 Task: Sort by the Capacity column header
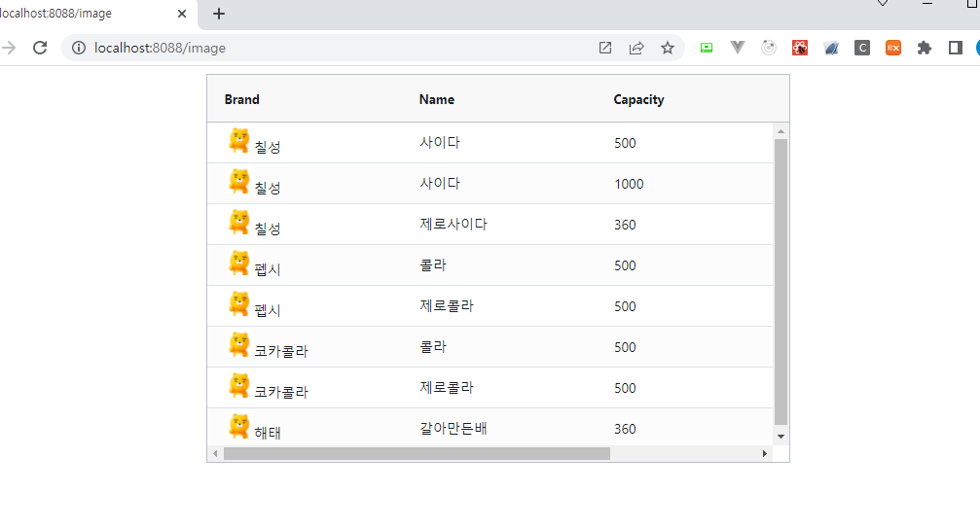coord(638,100)
